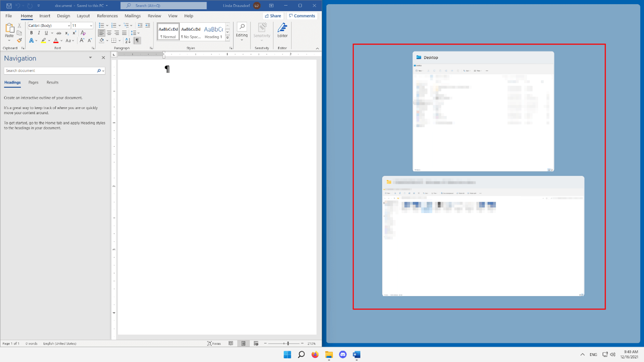Apply subscript formatting

click(x=66, y=33)
